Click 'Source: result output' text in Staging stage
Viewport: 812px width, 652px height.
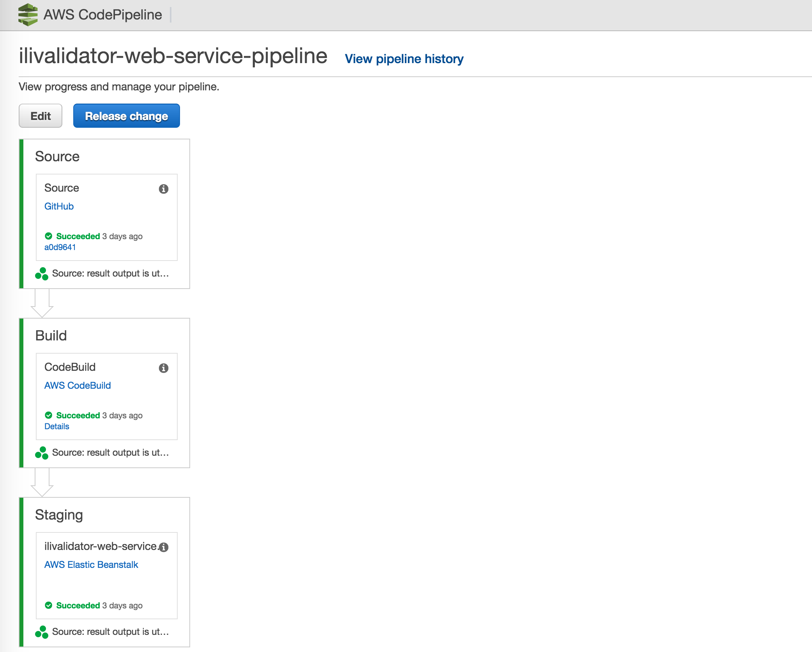tap(110, 632)
